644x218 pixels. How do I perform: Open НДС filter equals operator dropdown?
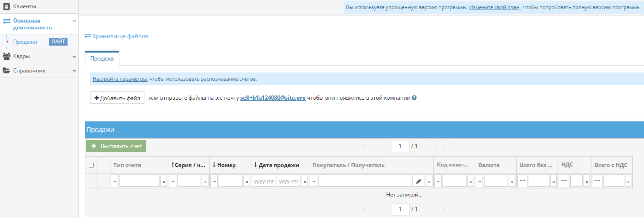tap(564, 181)
